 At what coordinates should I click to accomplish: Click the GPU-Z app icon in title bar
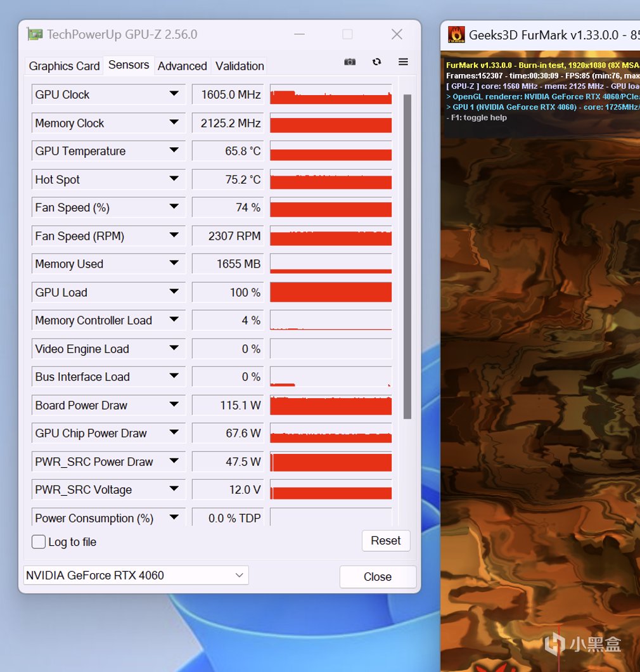[35, 34]
